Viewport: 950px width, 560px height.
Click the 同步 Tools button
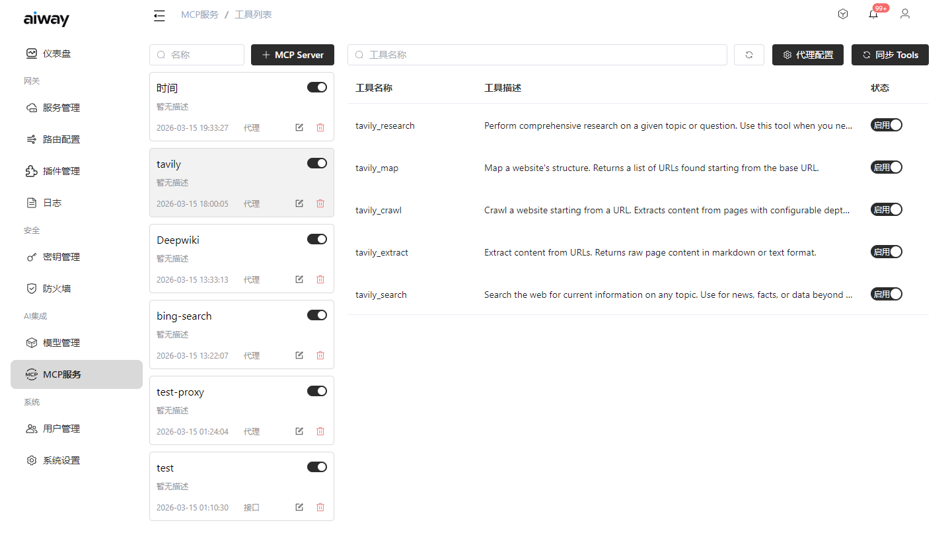coord(889,55)
